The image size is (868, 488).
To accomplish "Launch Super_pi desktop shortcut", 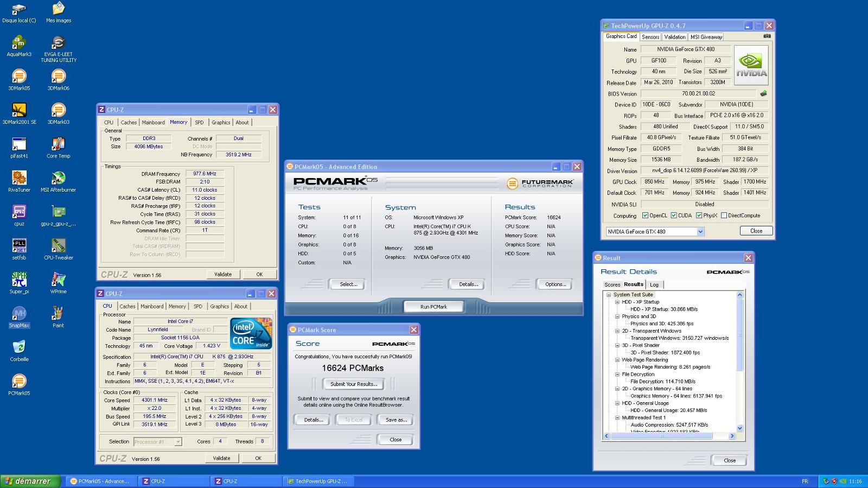I will [x=19, y=283].
